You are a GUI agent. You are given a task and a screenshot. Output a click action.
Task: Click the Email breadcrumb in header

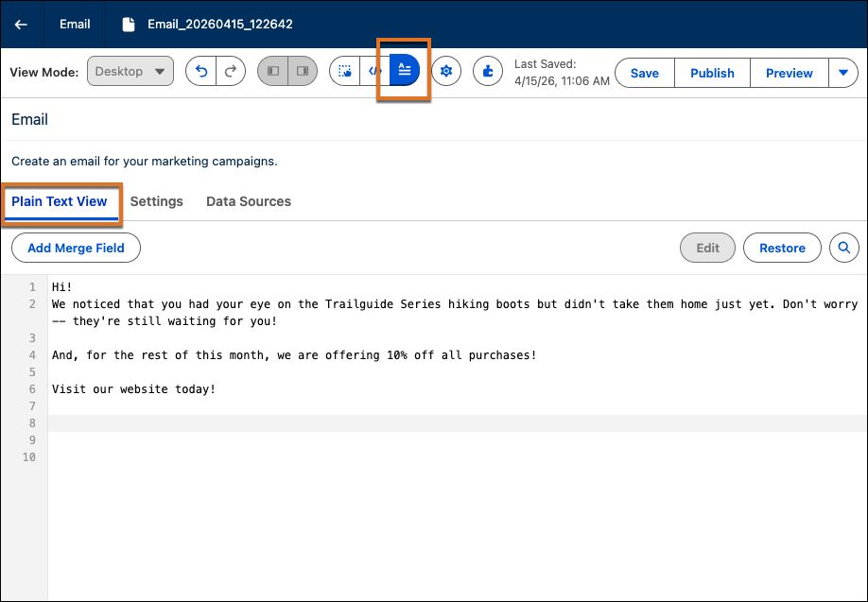75,25
